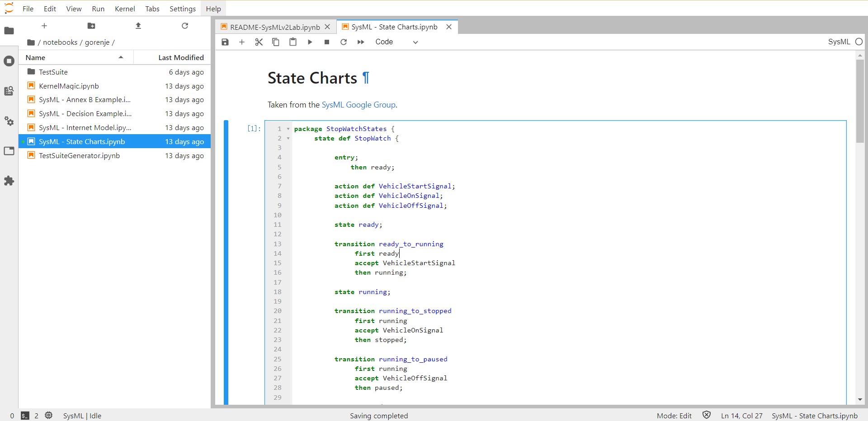Open the Help menu

pyautogui.click(x=213, y=9)
